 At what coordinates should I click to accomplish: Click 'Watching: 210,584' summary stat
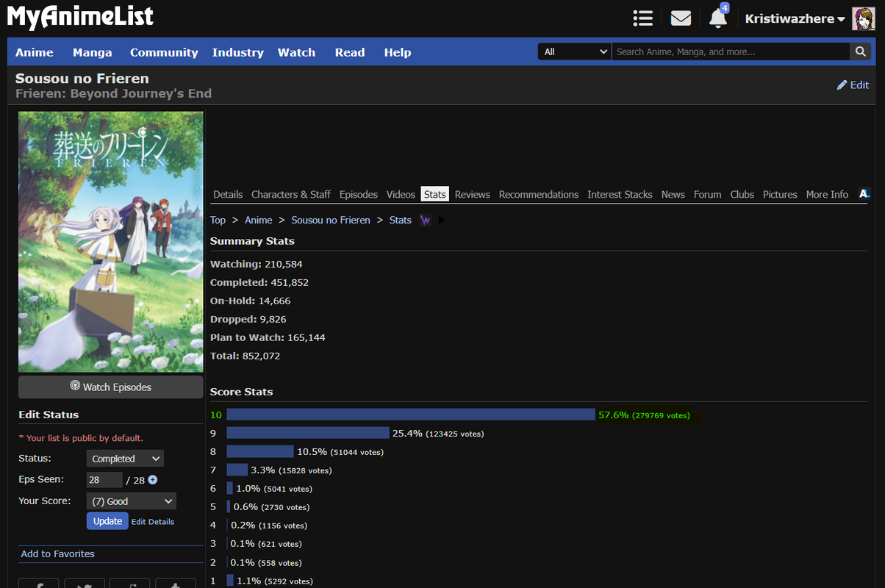pos(257,265)
